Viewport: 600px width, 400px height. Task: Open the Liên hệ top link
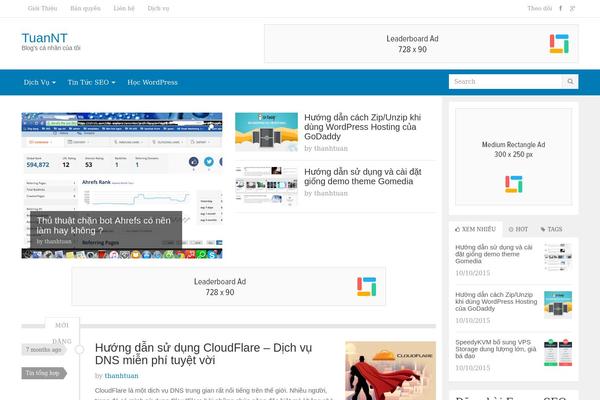[124, 8]
